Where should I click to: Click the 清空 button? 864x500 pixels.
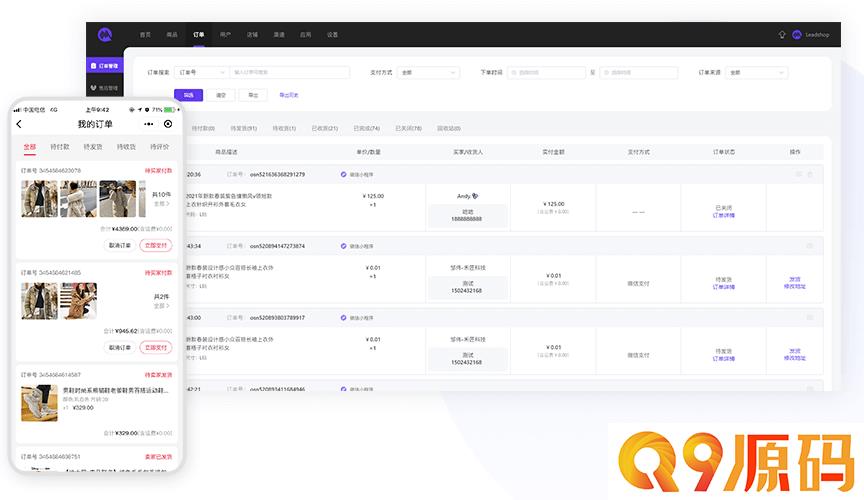221,95
